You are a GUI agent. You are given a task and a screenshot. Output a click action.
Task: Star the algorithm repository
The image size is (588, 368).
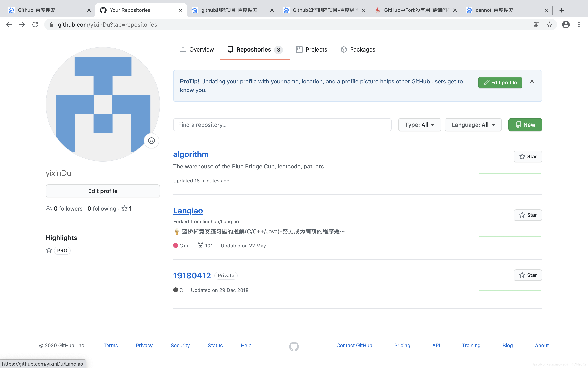point(528,156)
